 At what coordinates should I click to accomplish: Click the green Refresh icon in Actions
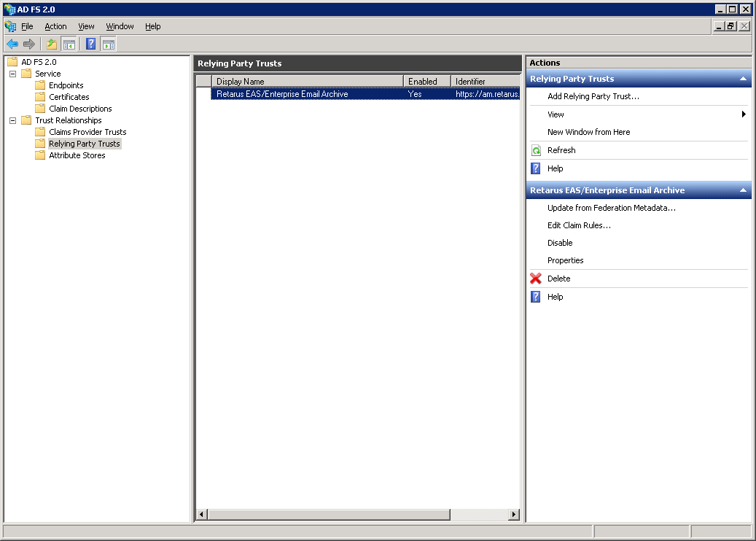pos(536,150)
